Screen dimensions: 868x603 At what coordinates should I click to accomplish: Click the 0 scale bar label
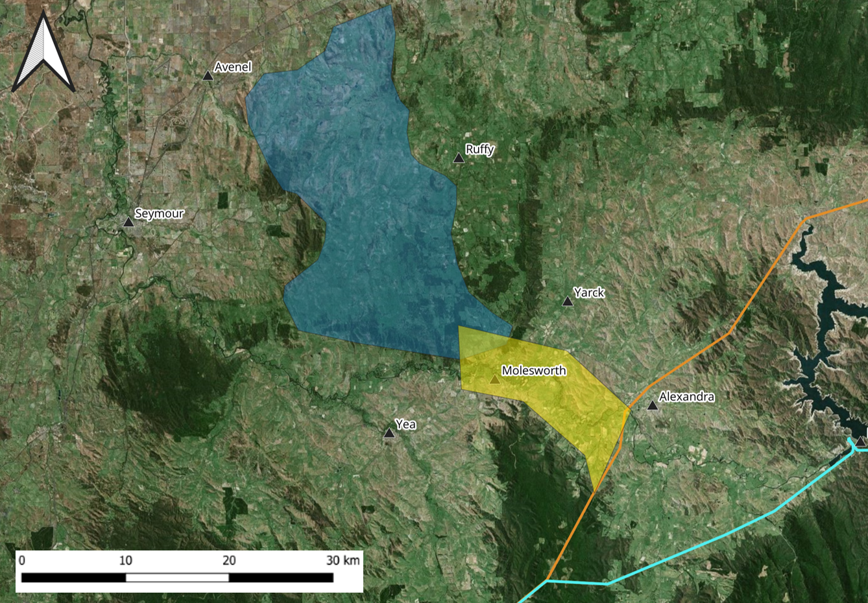[x=22, y=560]
